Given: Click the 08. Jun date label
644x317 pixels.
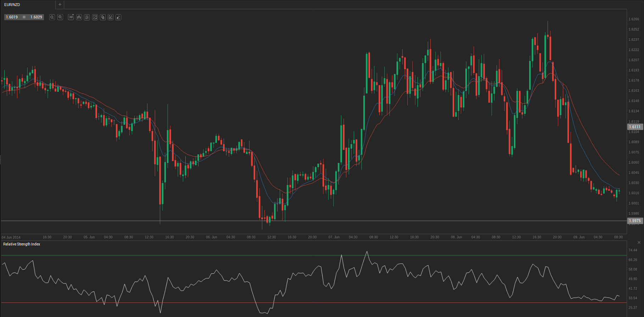Looking at the screenshot, I should 457,237.
